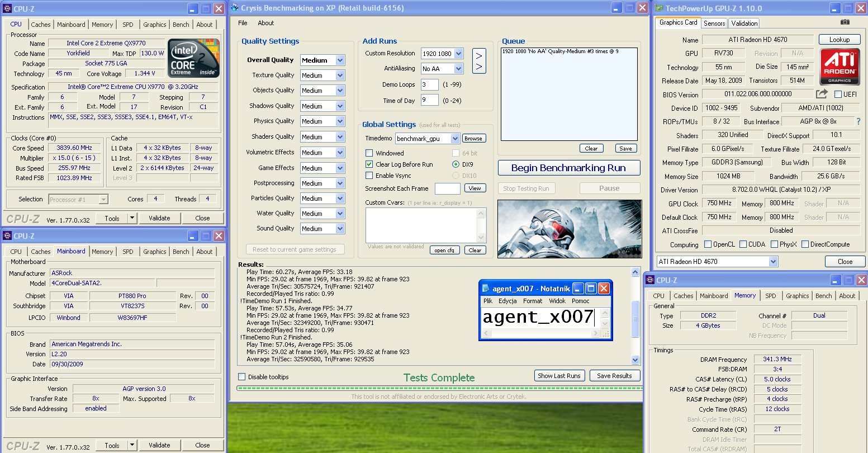Open the File menu in Crysis tool
The image size is (868, 453).
click(243, 23)
